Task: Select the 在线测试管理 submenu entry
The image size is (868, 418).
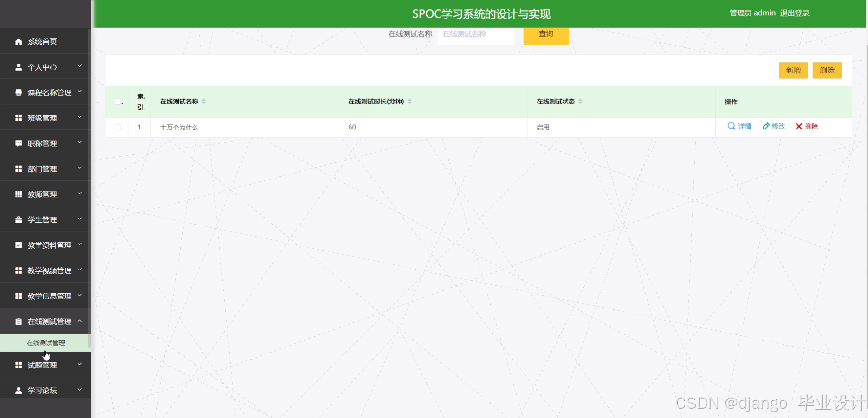Action: pos(45,342)
